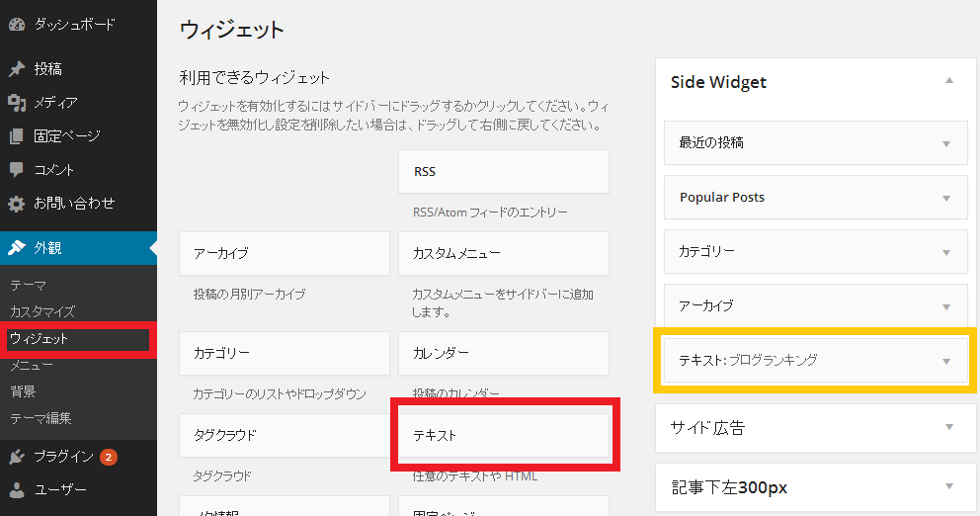Open the ウィジェット submenu item
Viewport: 980px width, 516px height.
click(40, 339)
